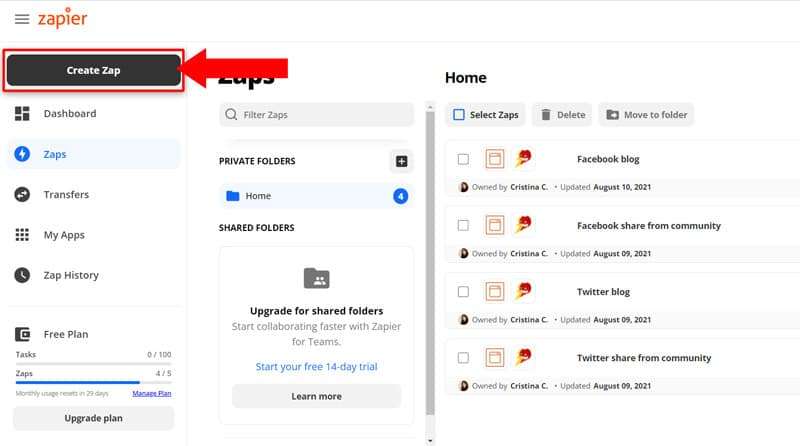Open Zap History clock icon
This screenshot has width=800, height=446.
[x=22, y=275]
